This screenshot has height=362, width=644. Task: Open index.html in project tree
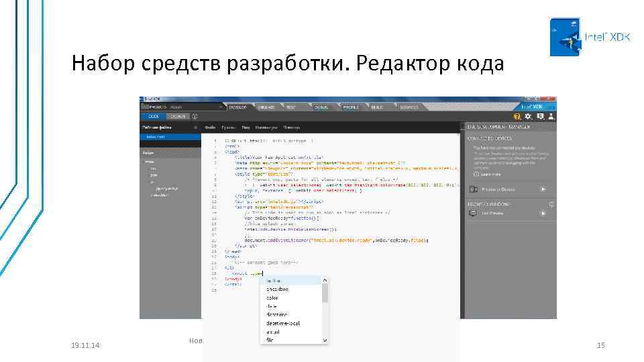160,195
